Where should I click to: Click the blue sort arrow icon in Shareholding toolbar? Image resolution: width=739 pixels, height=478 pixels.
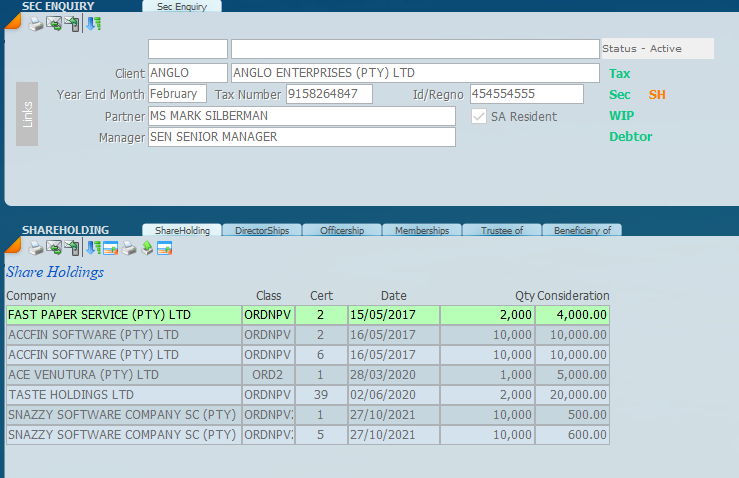(92, 248)
